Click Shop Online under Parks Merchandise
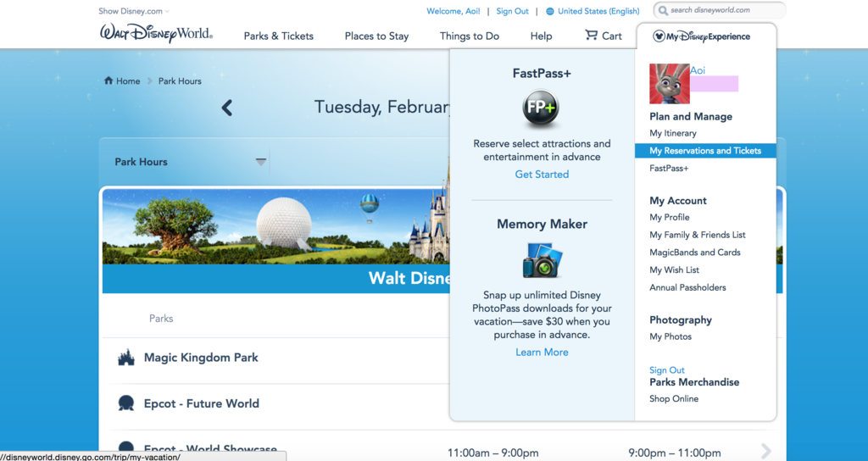The height and width of the screenshot is (461, 868). click(x=674, y=398)
